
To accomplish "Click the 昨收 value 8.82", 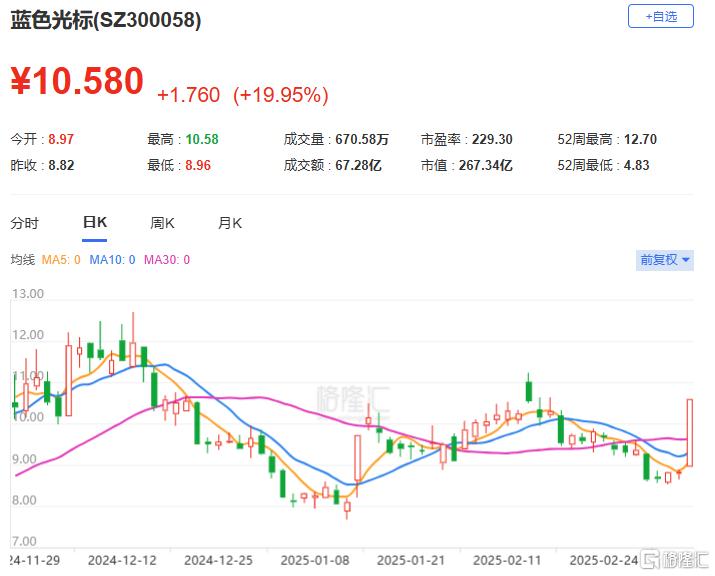I will [x=61, y=165].
